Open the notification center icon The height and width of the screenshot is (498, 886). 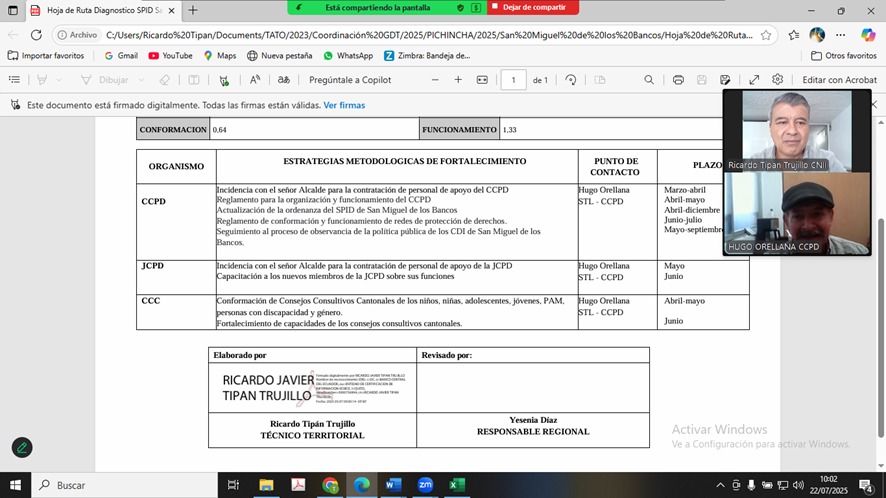866,485
